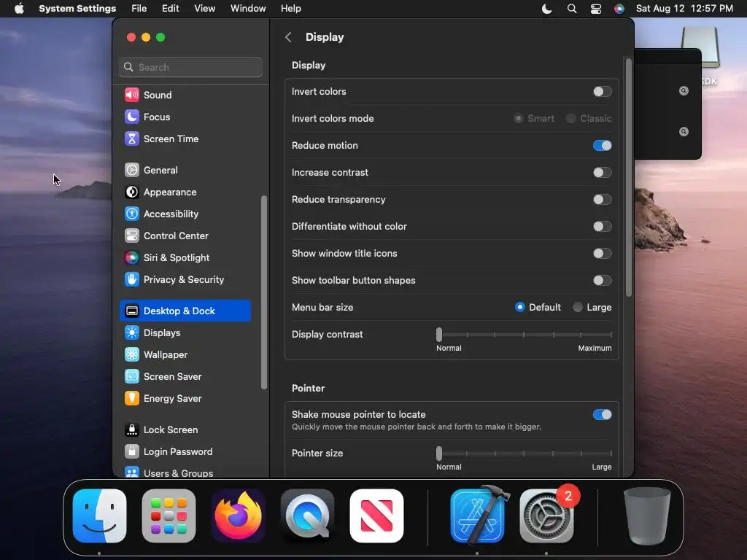Open the Control Center sidebar icon
Viewport: 747px width, 560px height.
pyautogui.click(x=131, y=236)
